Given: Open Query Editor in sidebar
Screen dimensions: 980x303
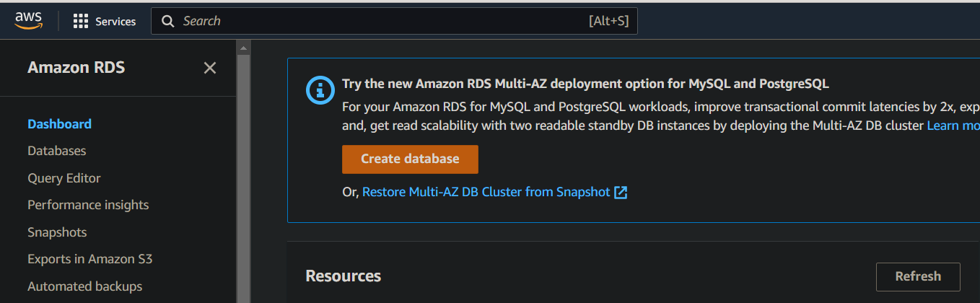Looking at the screenshot, I should [64, 178].
